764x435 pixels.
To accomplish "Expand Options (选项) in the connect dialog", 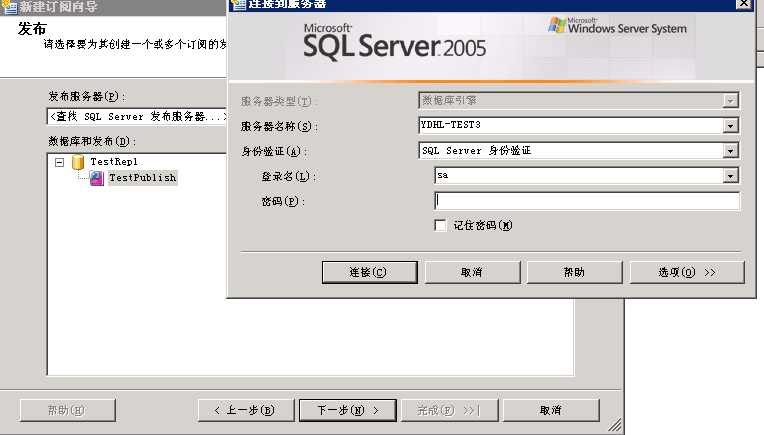I will (x=687, y=272).
